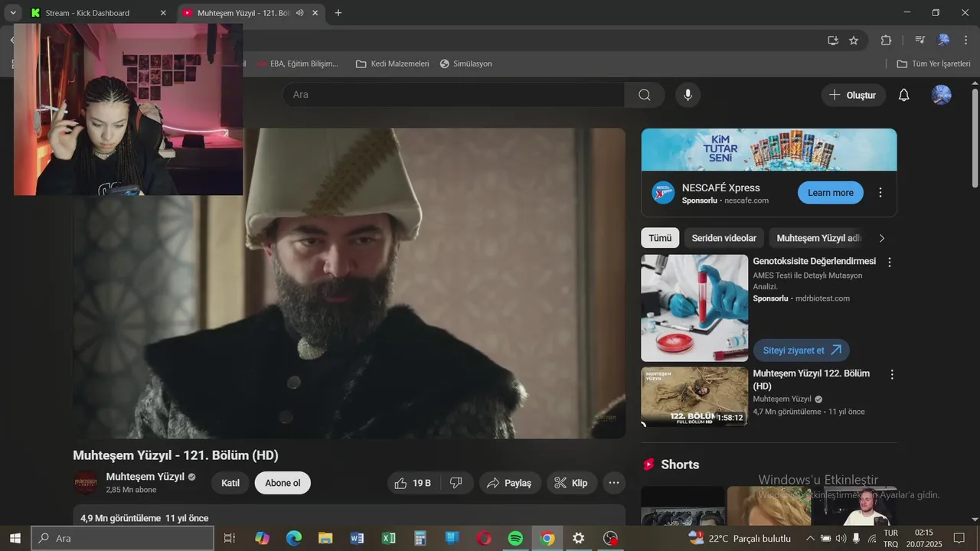Click Learn more on NESCAFÉ ad
980x551 pixels.
(x=830, y=193)
